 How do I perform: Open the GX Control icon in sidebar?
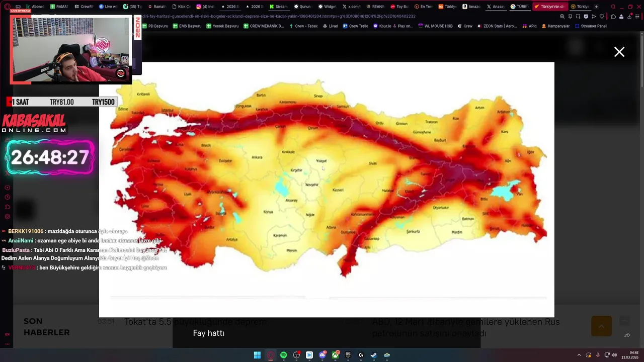click(7, 334)
